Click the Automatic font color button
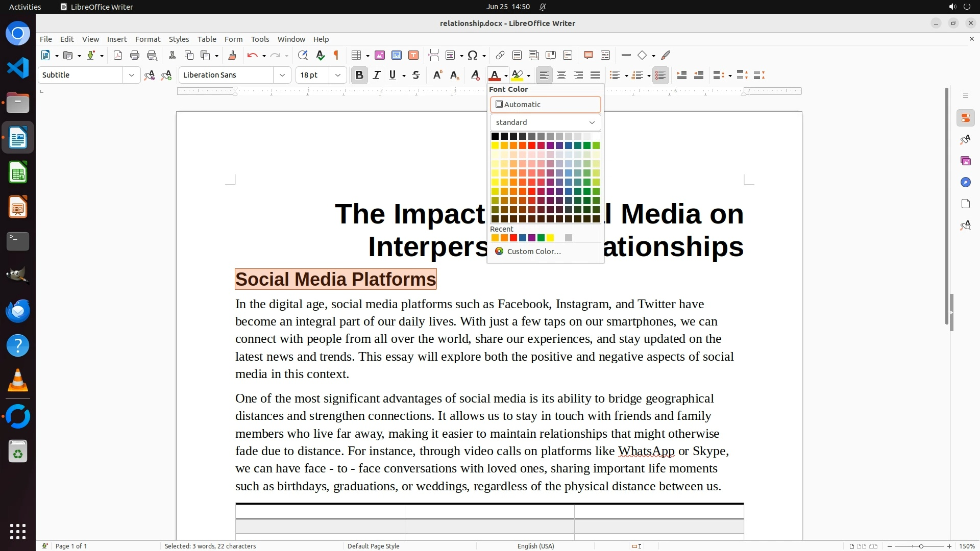The image size is (980, 551). coord(545,105)
